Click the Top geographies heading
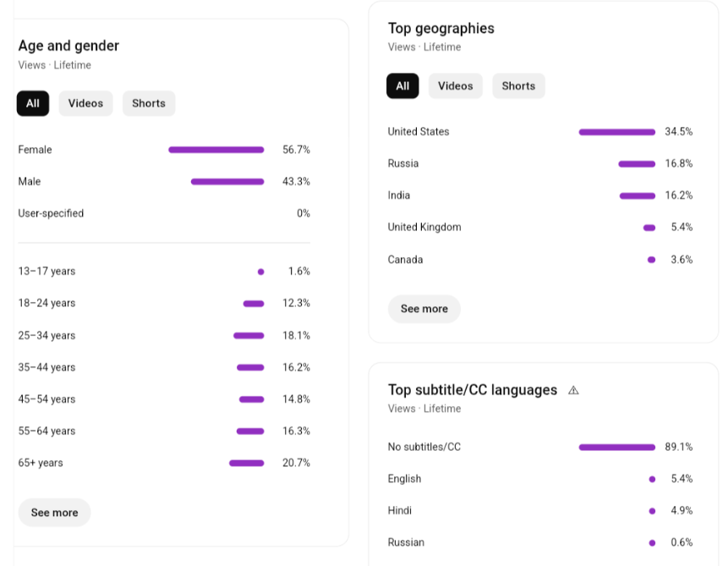Image resolution: width=728 pixels, height=566 pixels. pyautogui.click(x=441, y=28)
